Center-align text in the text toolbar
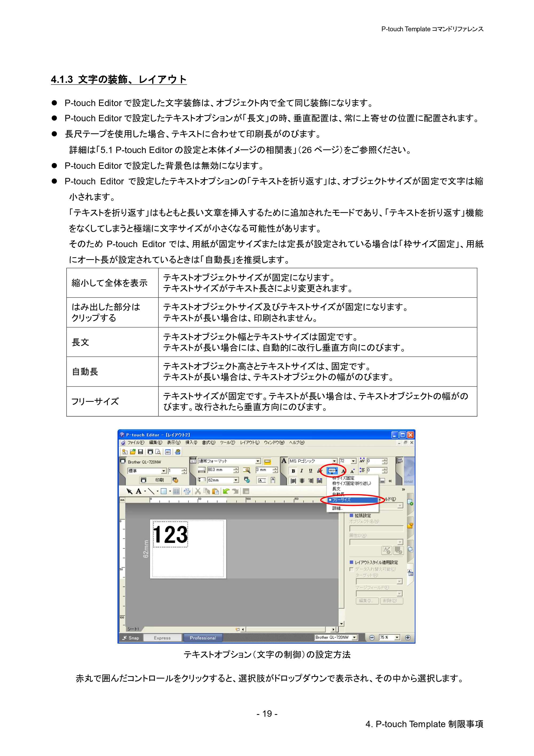534x756 pixels. 302,481
